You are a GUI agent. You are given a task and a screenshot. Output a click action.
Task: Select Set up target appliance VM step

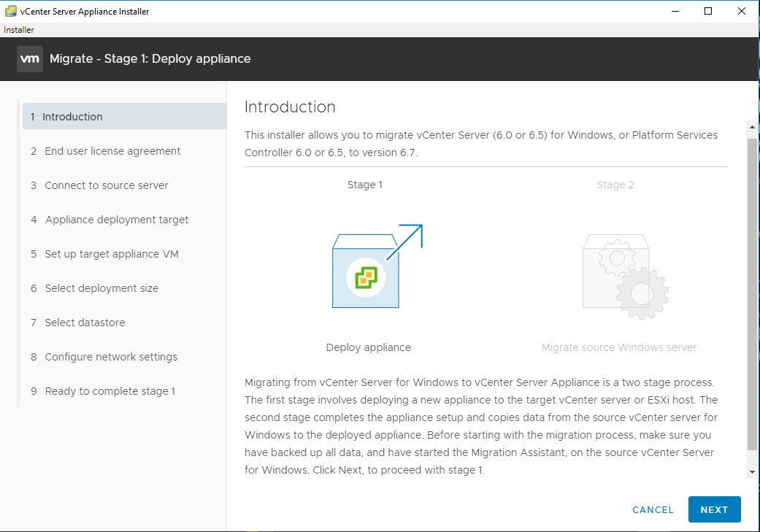[112, 254]
